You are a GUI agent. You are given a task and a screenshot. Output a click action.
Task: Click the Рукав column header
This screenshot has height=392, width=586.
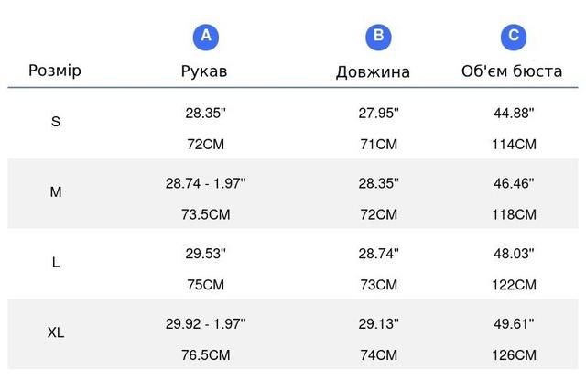point(204,71)
